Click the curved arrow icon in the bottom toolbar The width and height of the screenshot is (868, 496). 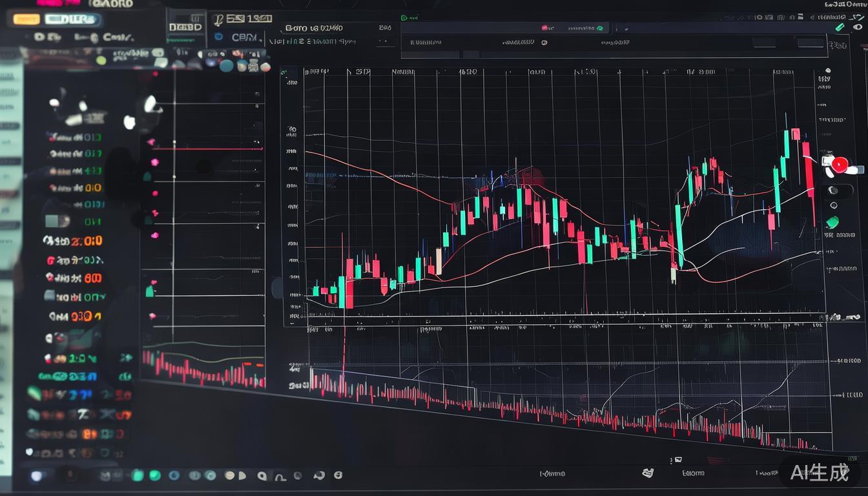tap(319, 475)
